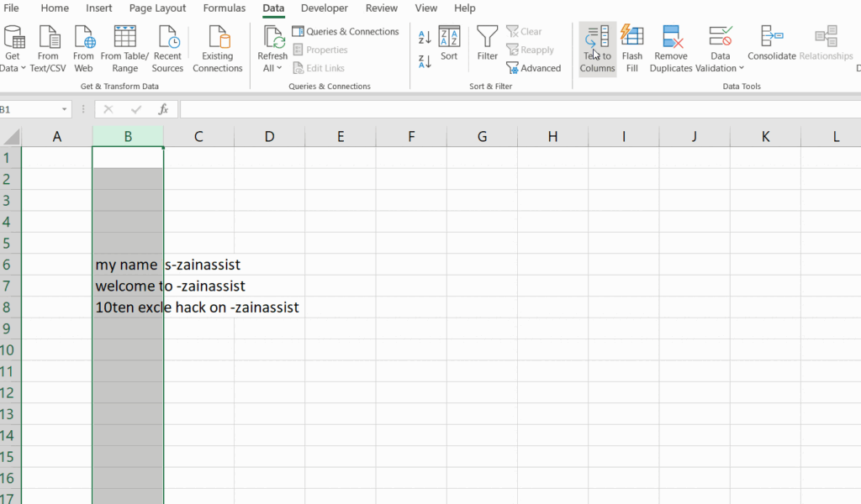Click the Filter funnel icon
This screenshot has height=504, width=861.
(x=488, y=37)
